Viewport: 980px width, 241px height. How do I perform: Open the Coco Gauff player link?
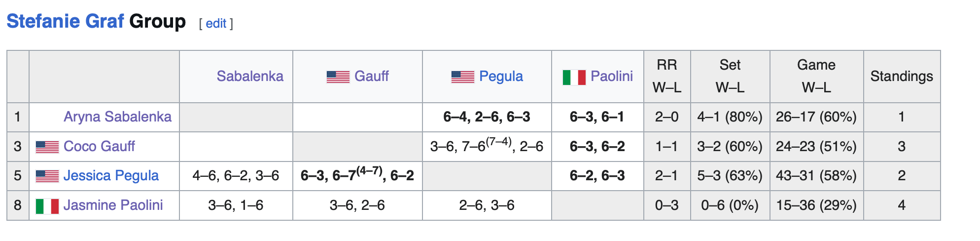click(99, 146)
